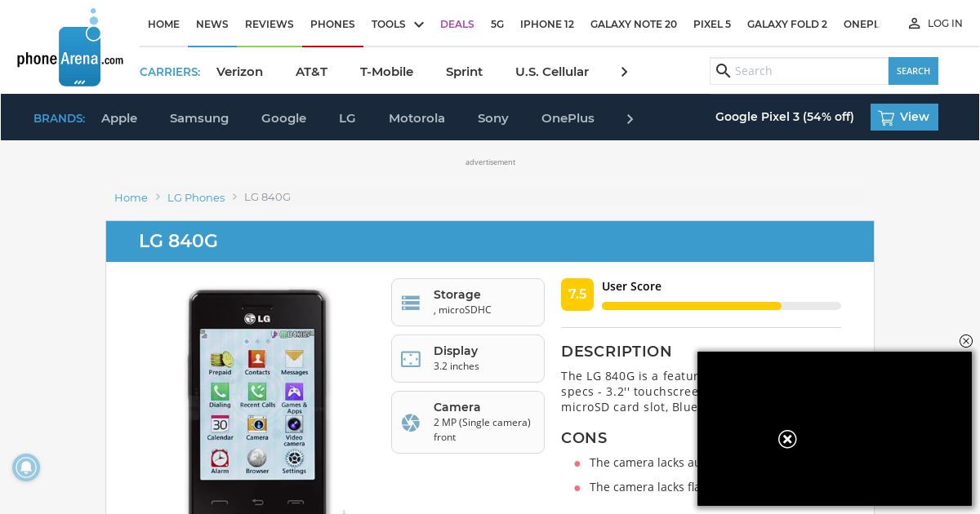Select the Verizon carrier
This screenshot has height=514, width=980.
239,72
